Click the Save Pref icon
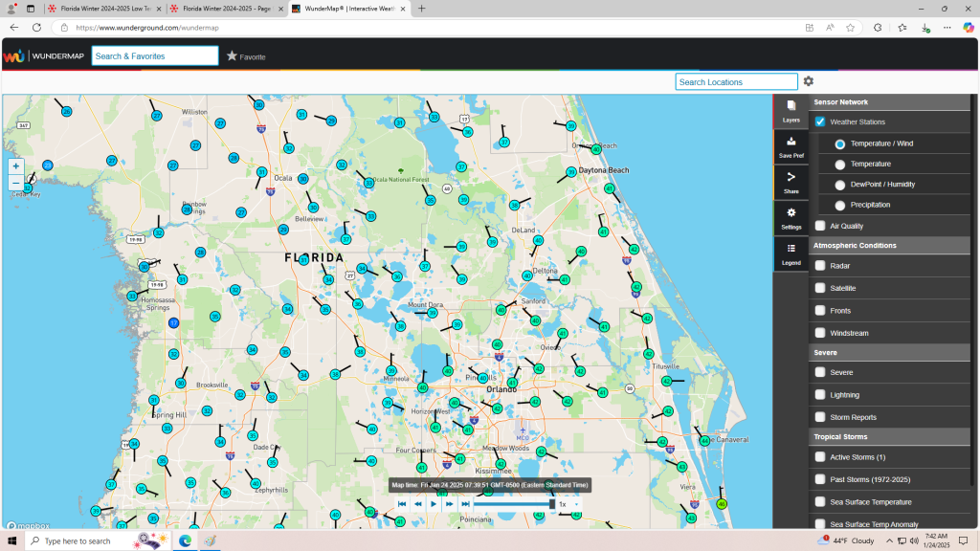 (791, 146)
